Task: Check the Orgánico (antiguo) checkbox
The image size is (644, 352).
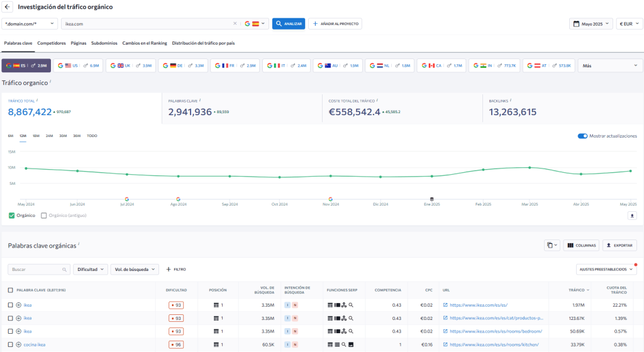Action: point(44,216)
